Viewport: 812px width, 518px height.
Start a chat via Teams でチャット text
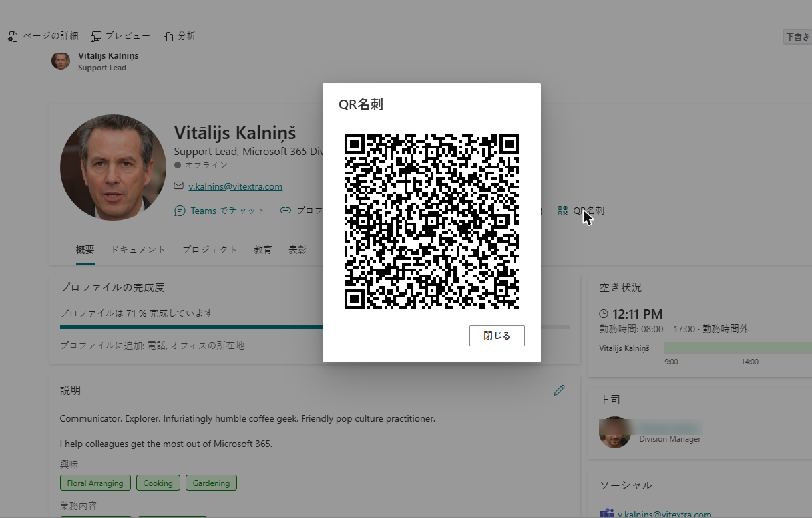pyautogui.click(x=228, y=211)
